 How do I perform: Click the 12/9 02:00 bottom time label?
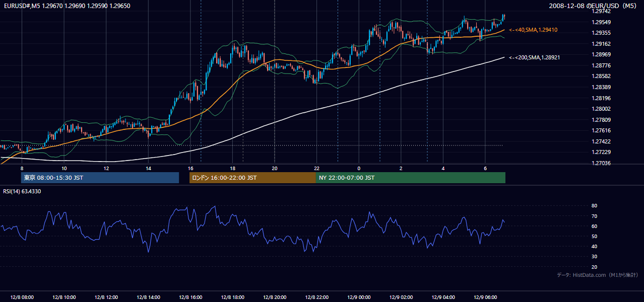tap(401, 297)
